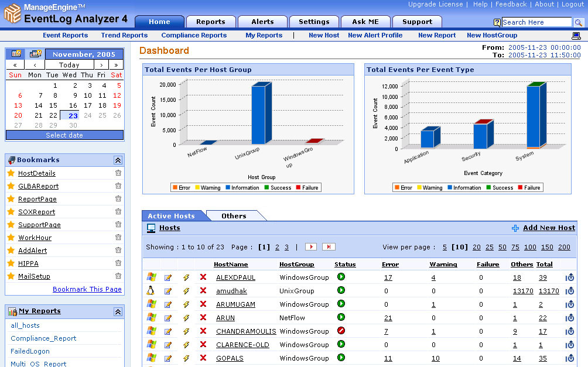Toggle the green status of ARUMUGAM
The width and height of the screenshot is (588, 367).
(341, 304)
